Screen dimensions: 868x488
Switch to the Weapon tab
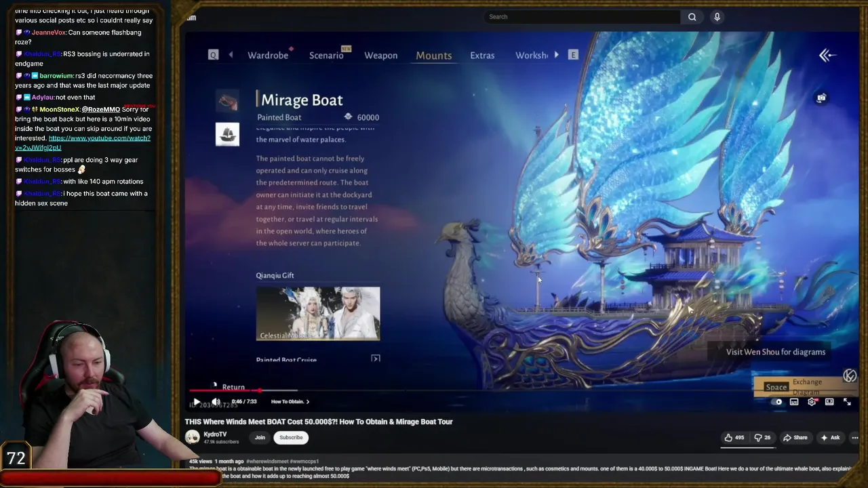(x=381, y=55)
